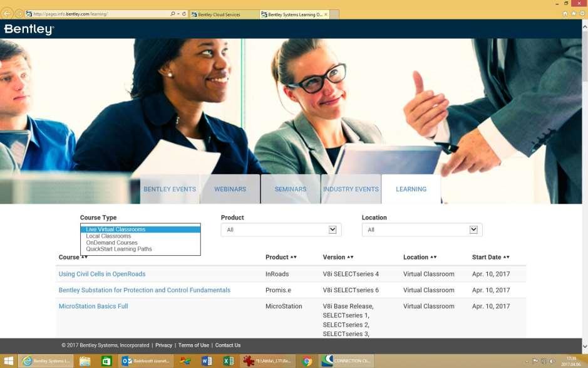The width and height of the screenshot is (588, 368).
Task: Open Using Civil Cells in OpenRoads course
Action: (x=102, y=274)
